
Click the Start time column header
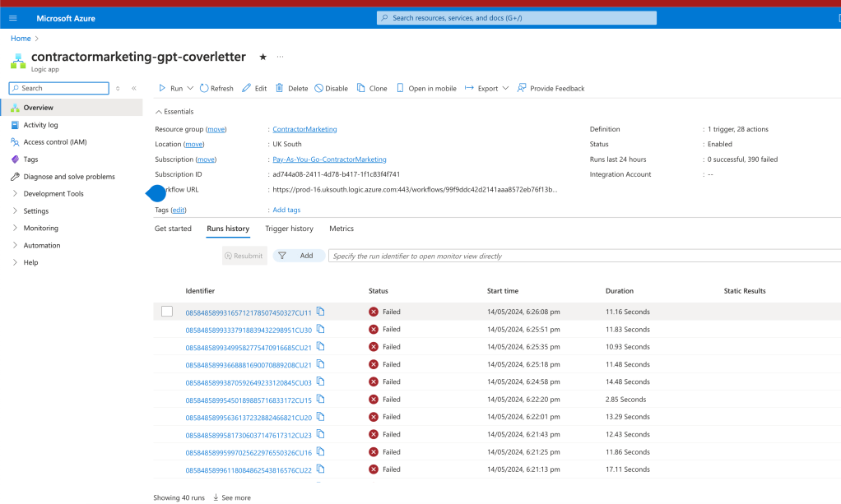pos(503,290)
